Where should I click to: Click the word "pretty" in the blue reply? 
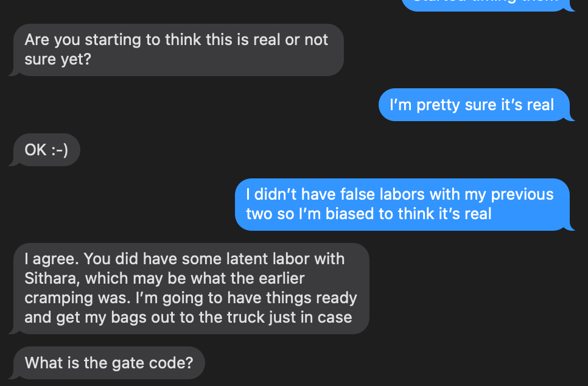(x=439, y=105)
